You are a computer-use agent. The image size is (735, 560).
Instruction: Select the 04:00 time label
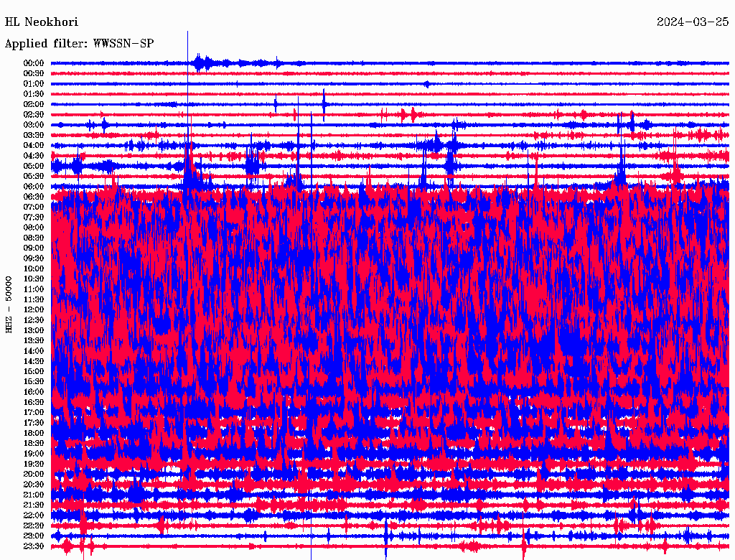(x=34, y=146)
